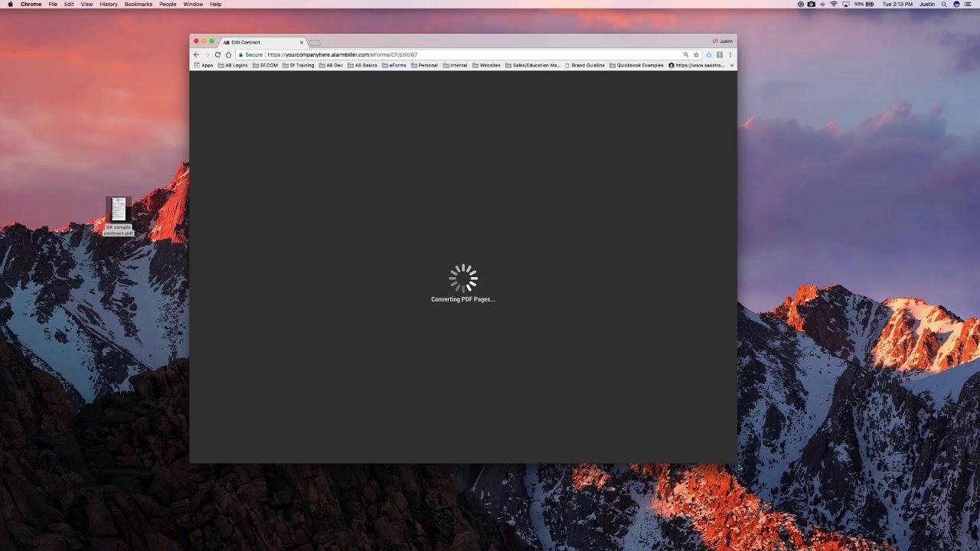Open the Window menu

pos(193,4)
